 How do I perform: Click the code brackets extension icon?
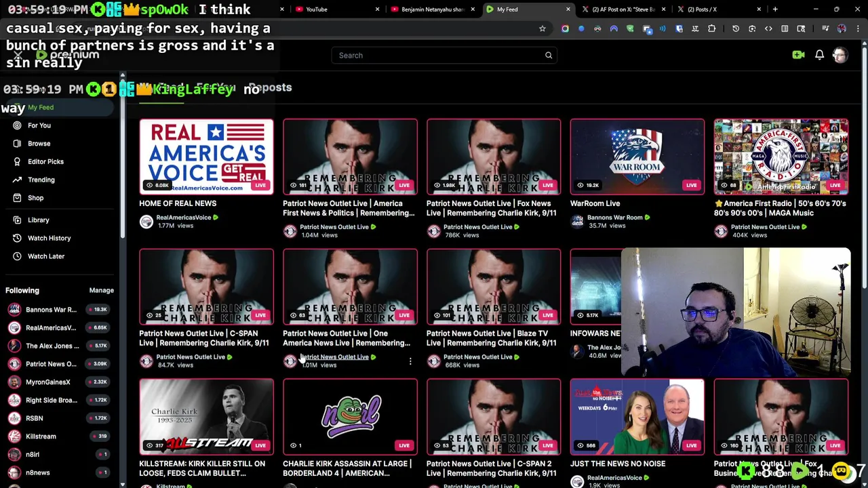coord(768,28)
